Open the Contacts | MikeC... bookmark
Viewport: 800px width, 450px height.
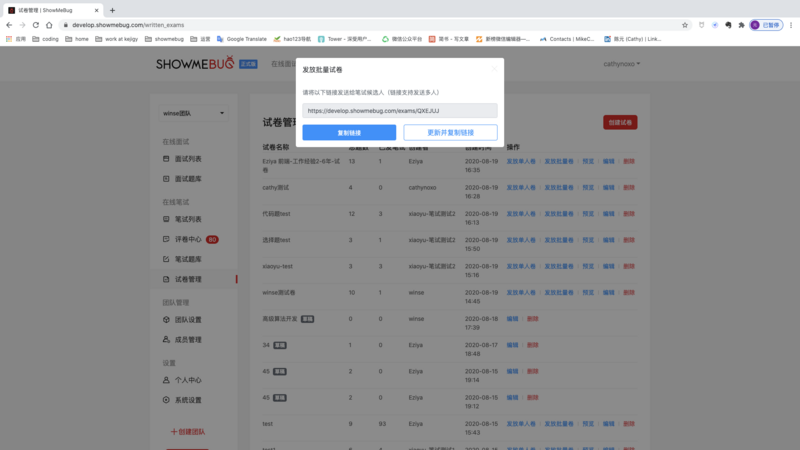pyautogui.click(x=567, y=39)
